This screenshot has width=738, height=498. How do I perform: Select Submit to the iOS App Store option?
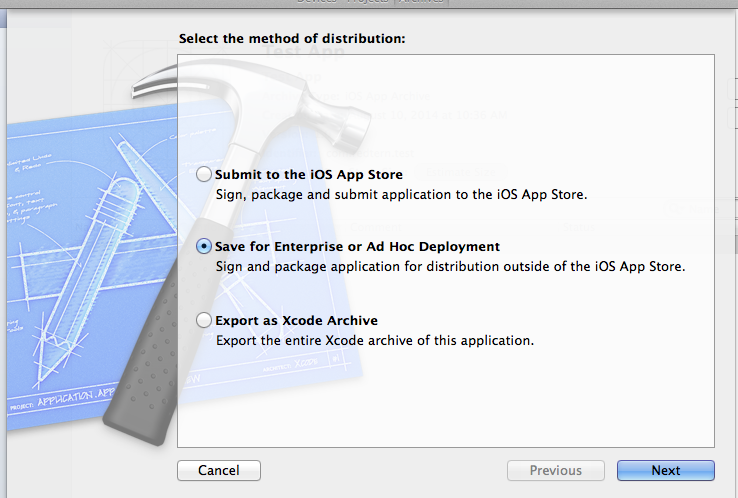[x=204, y=174]
